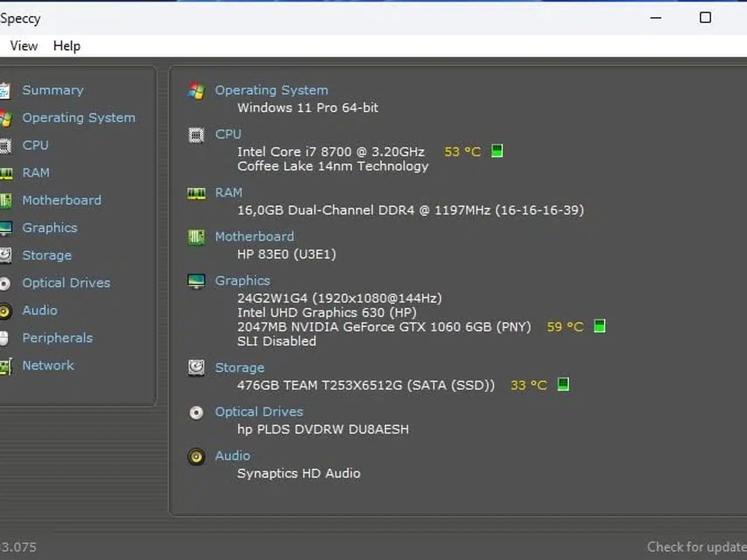The width and height of the screenshot is (747, 560).
Task: Select Peripherals in the sidebar
Action: tap(58, 338)
